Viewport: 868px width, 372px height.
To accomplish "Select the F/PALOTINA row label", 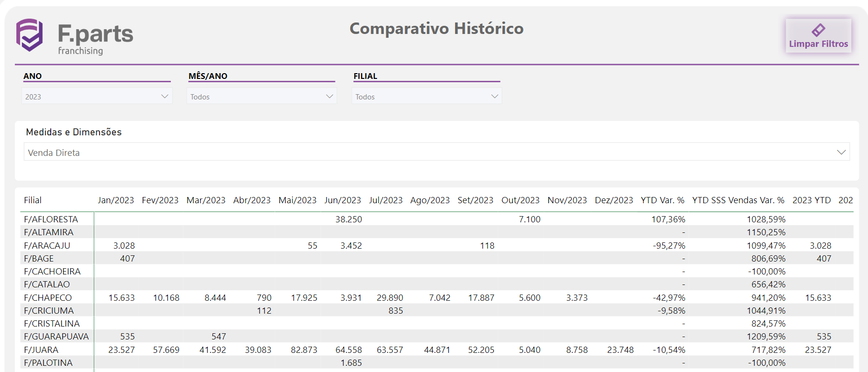I will pyautogui.click(x=48, y=362).
